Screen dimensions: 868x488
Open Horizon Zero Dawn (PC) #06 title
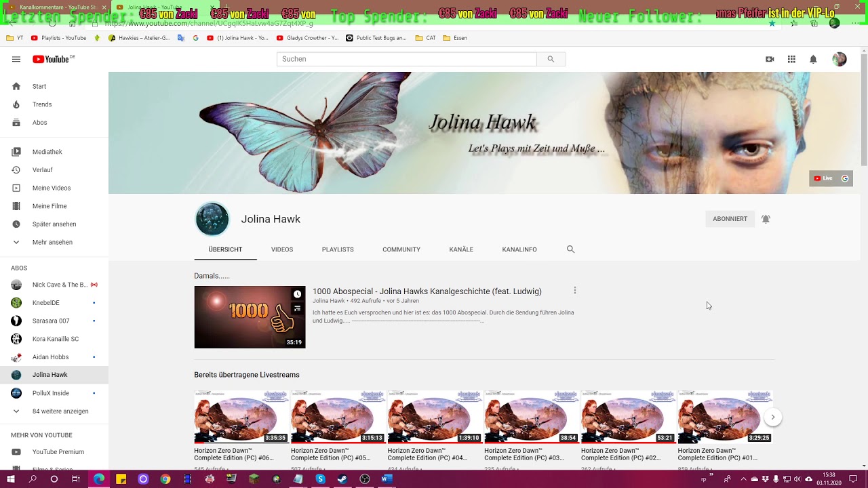click(234, 454)
